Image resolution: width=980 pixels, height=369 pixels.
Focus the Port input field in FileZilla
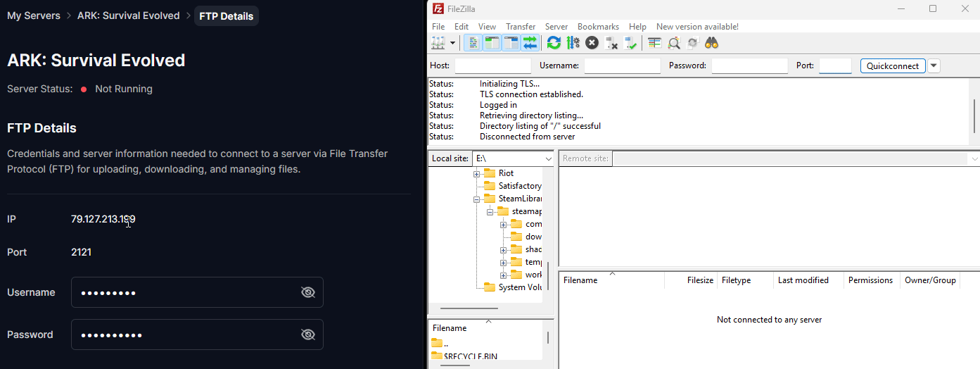click(x=835, y=65)
